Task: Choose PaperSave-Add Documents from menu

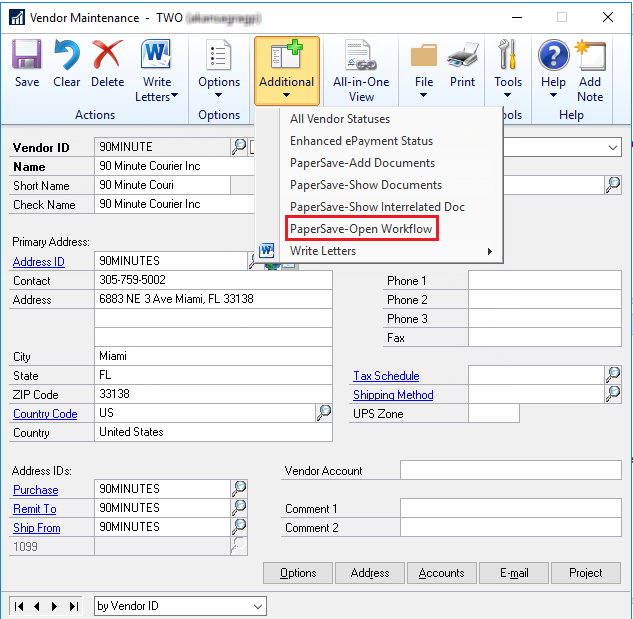Action: click(x=362, y=163)
